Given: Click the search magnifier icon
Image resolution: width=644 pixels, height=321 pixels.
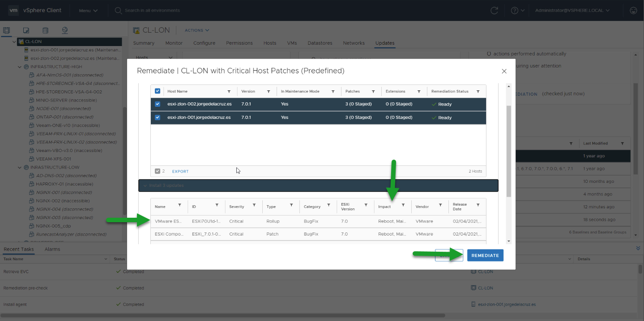Looking at the screenshot, I should point(119,10).
